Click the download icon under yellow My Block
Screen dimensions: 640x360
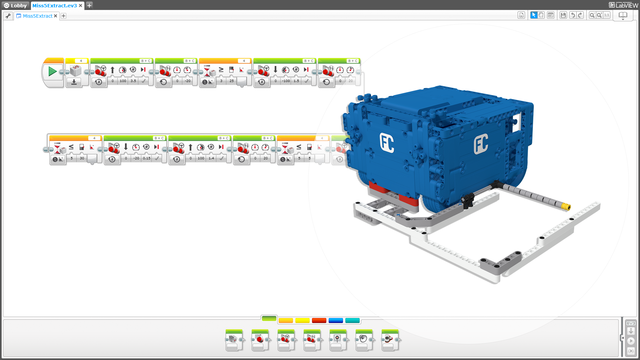coord(74,82)
